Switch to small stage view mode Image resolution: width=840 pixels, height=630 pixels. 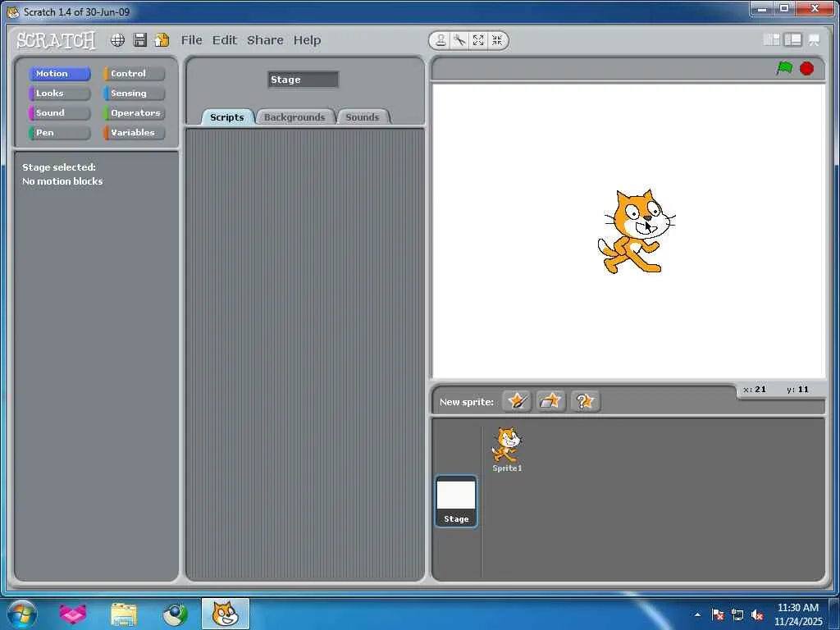[771, 39]
